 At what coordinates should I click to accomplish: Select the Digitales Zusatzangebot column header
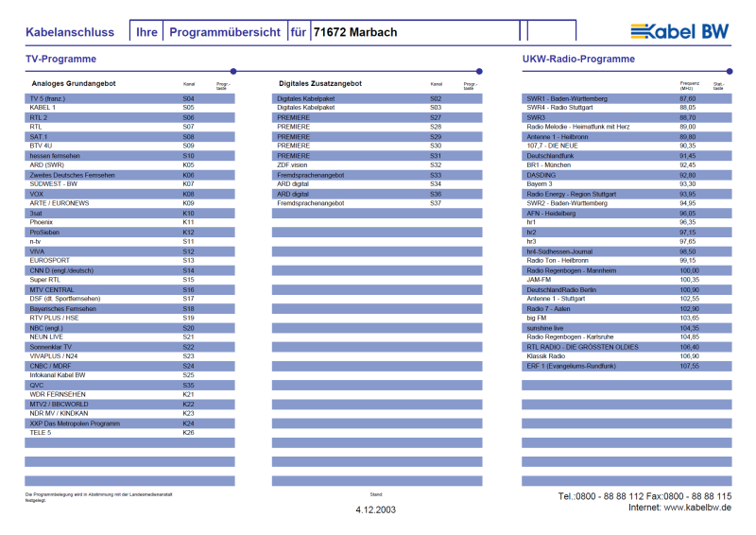coord(320,83)
